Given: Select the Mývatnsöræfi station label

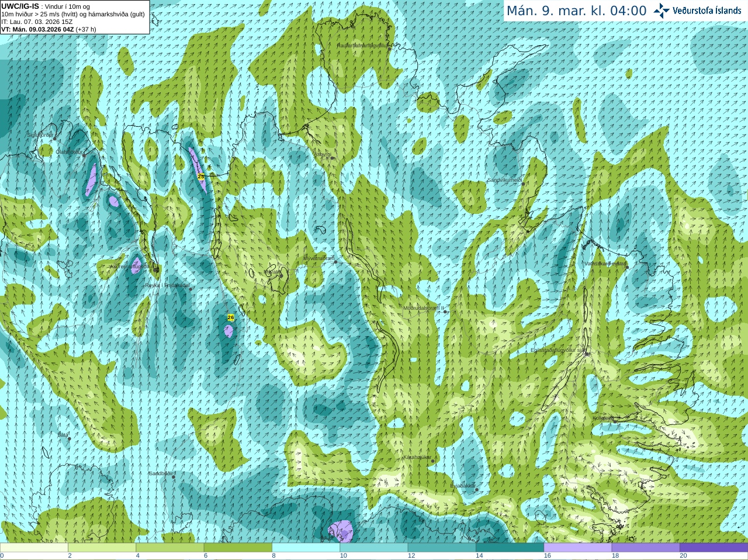Looking at the screenshot, I should click(x=318, y=258).
